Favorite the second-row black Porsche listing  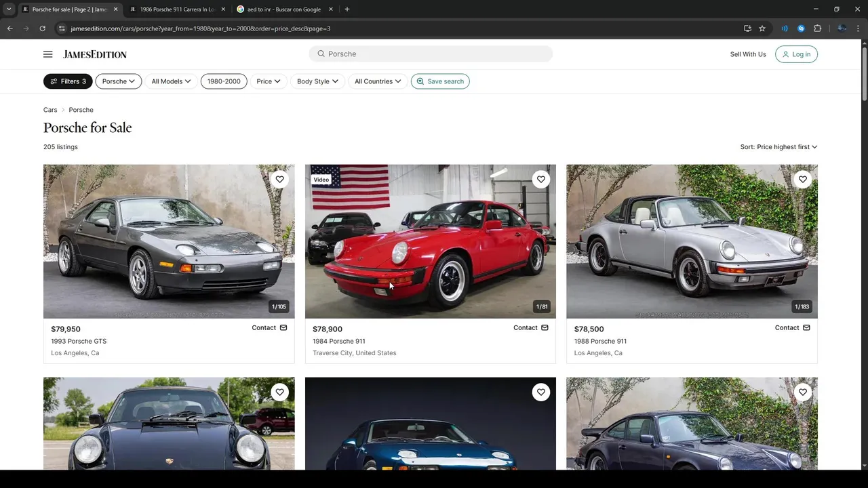[x=279, y=392]
